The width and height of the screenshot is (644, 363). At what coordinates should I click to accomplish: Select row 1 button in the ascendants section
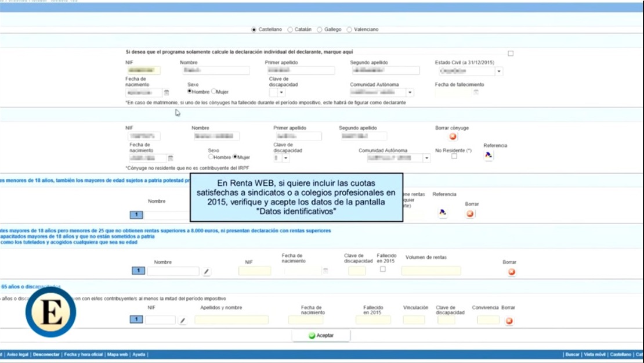tap(136, 319)
